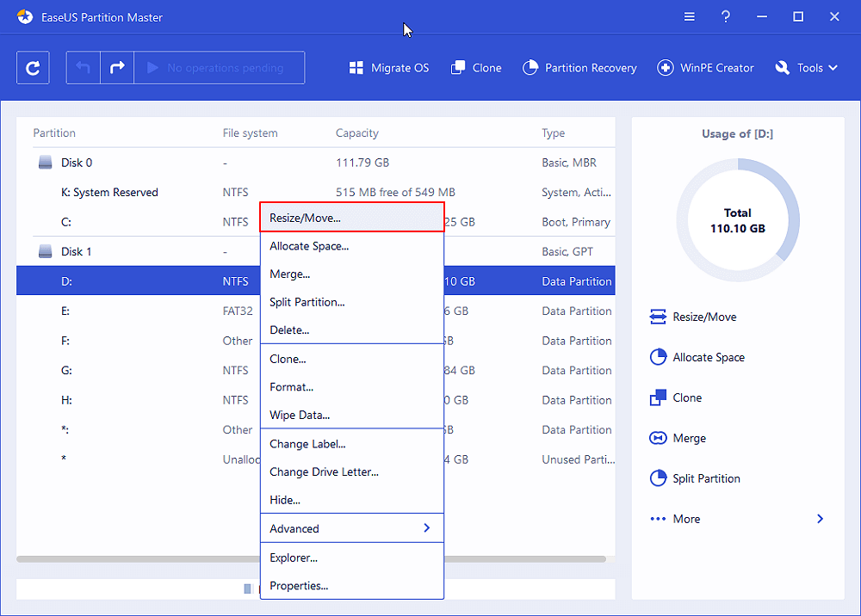The width and height of the screenshot is (861, 616).
Task: Select the K: System Reserved partition row
Action: pyautogui.click(x=316, y=192)
